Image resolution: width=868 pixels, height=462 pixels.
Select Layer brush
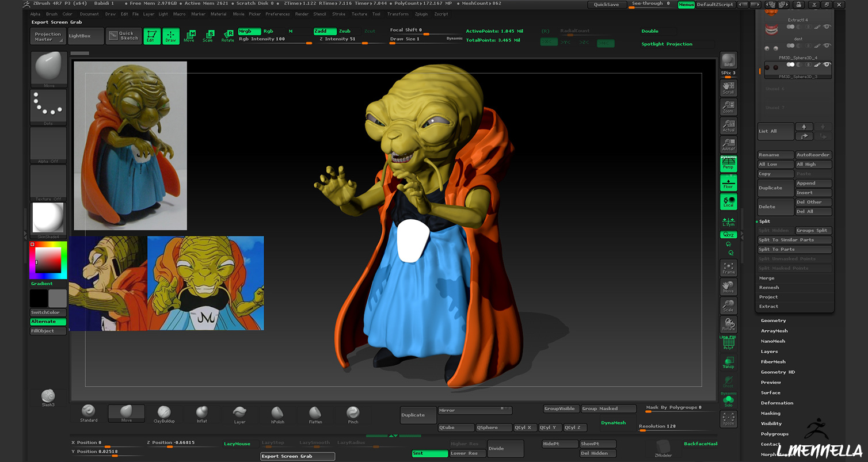[x=239, y=414]
